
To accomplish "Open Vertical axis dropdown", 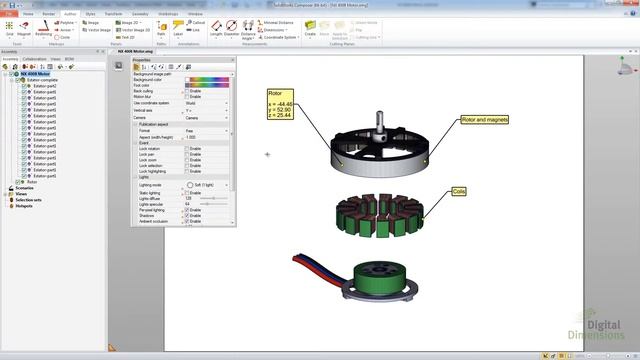I will click(207, 111).
